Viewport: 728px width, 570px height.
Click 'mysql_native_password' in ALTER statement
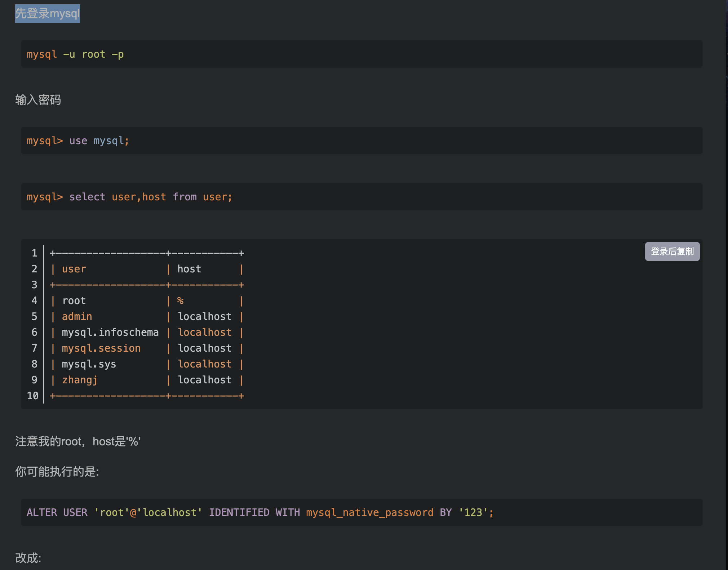click(370, 512)
